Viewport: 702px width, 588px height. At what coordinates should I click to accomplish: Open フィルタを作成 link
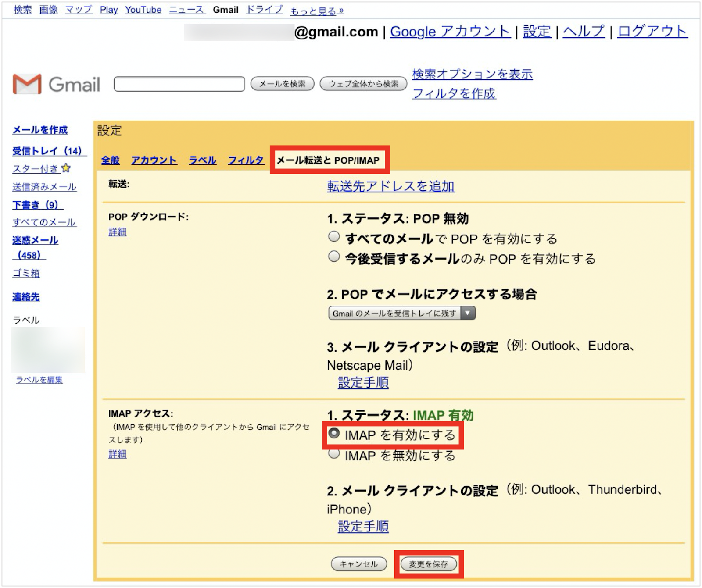[x=454, y=93]
